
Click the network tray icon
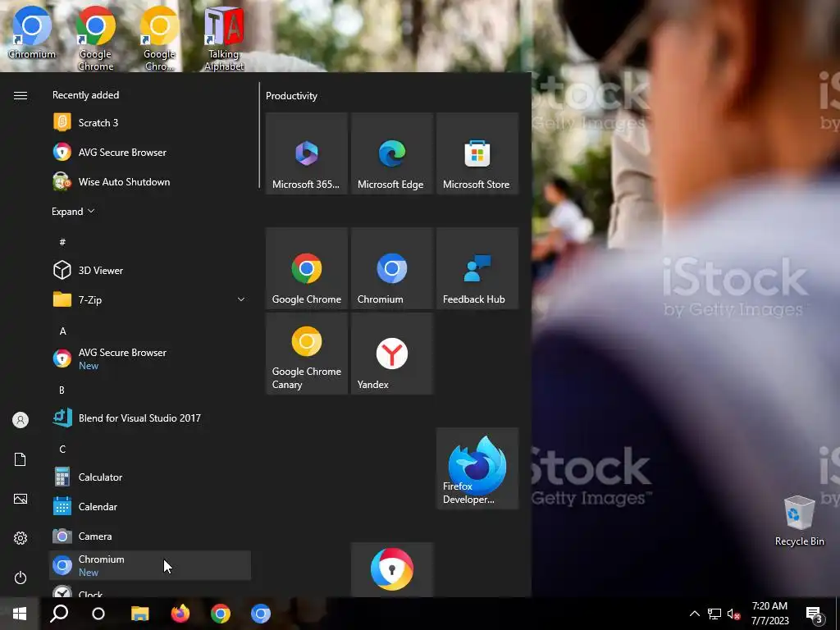coord(714,614)
